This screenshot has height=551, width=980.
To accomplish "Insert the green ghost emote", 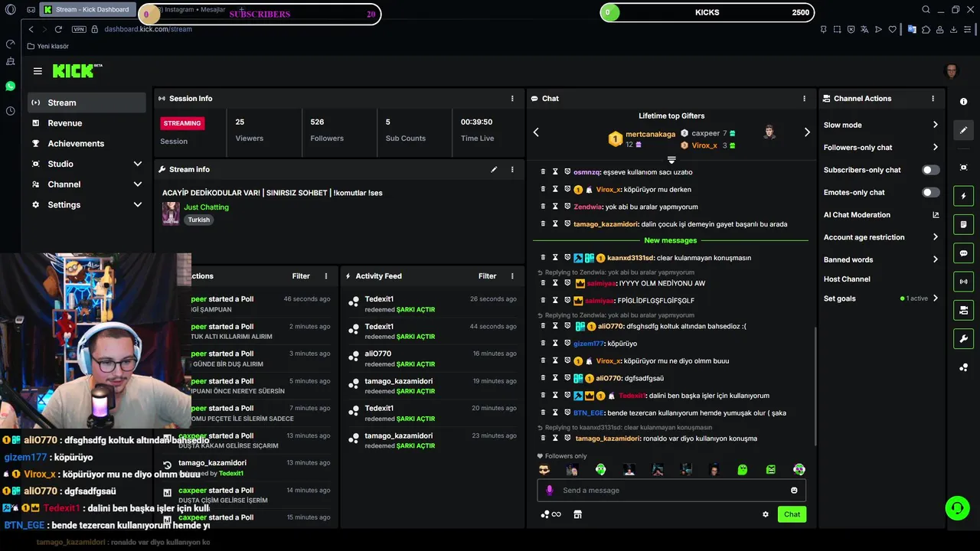I will [742, 470].
